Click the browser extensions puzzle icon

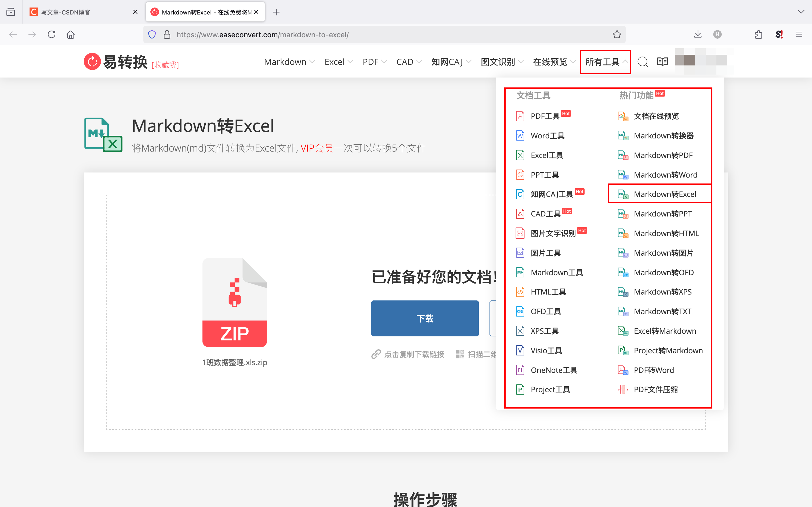tap(758, 35)
